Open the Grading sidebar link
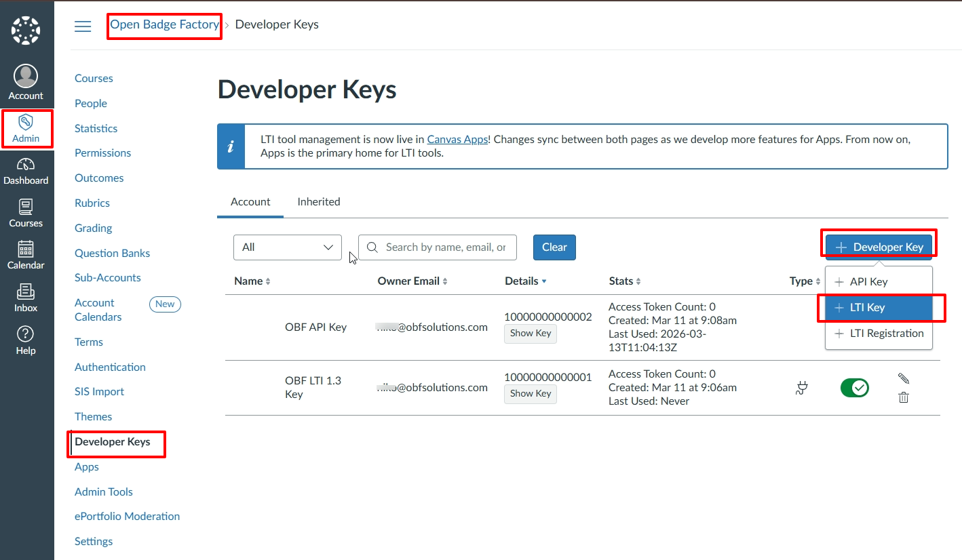962x560 pixels. point(94,228)
